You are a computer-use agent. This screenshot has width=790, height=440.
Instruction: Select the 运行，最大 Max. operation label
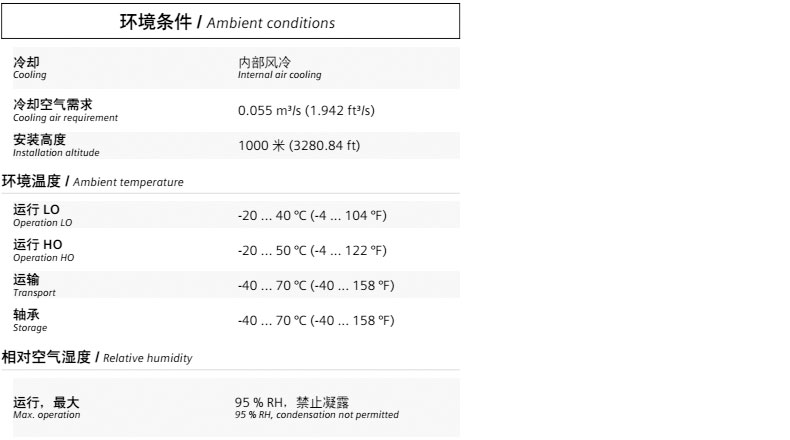46,407
